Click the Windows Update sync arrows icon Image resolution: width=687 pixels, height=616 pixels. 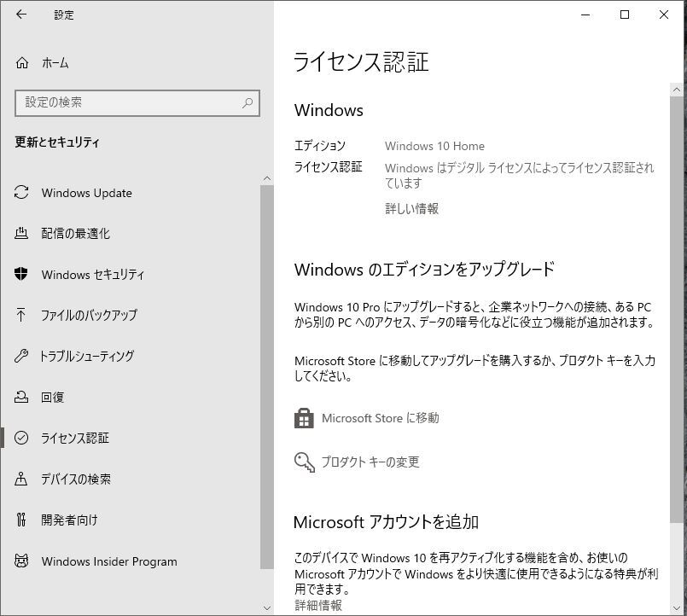(x=21, y=192)
